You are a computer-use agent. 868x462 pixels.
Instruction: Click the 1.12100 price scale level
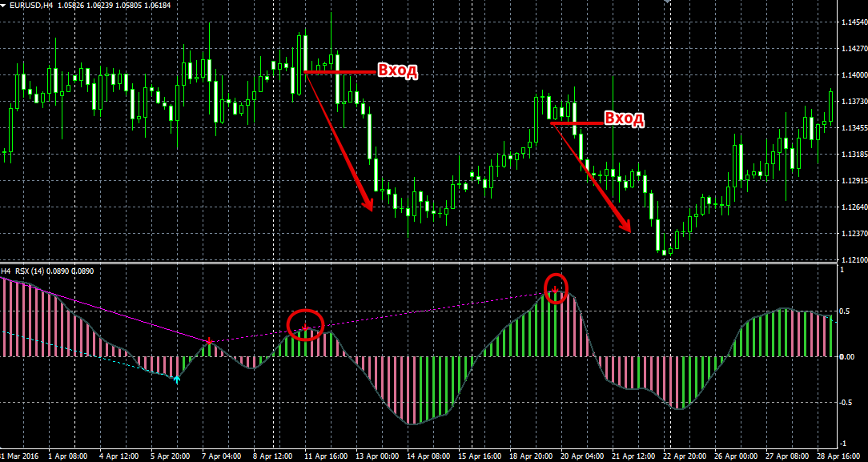point(851,261)
